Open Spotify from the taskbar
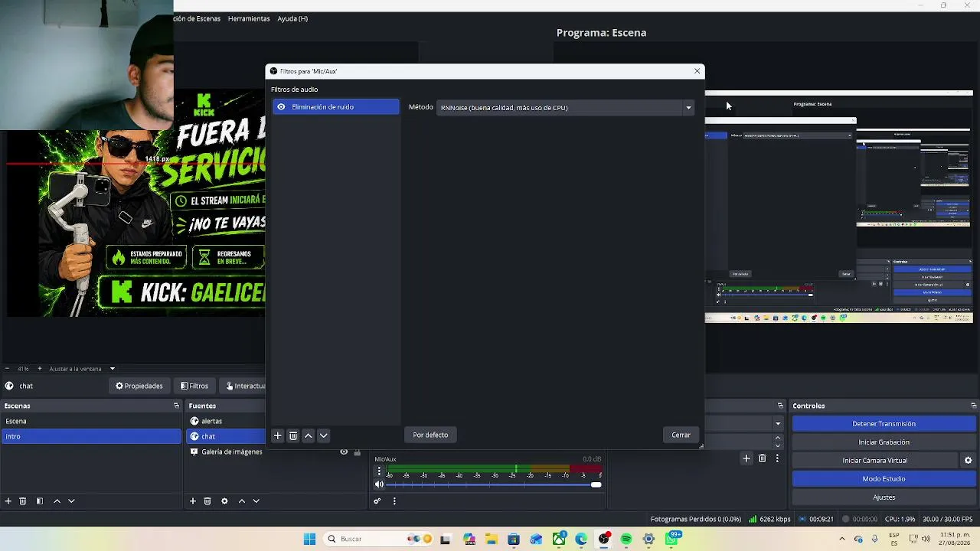The height and width of the screenshot is (551, 980). point(626,539)
